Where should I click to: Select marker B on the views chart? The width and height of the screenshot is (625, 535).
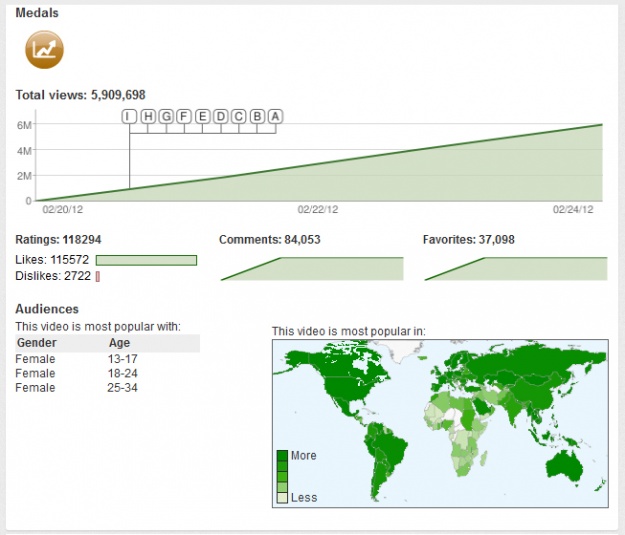pos(258,116)
